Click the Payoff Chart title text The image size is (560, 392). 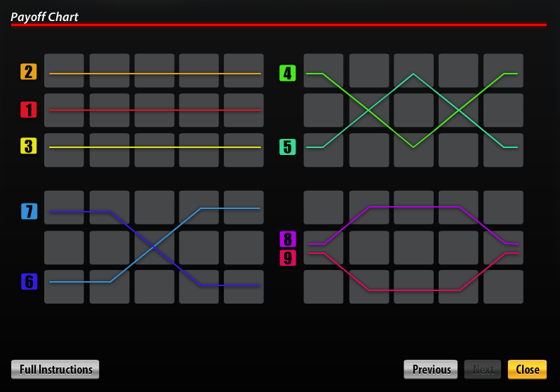(x=44, y=17)
